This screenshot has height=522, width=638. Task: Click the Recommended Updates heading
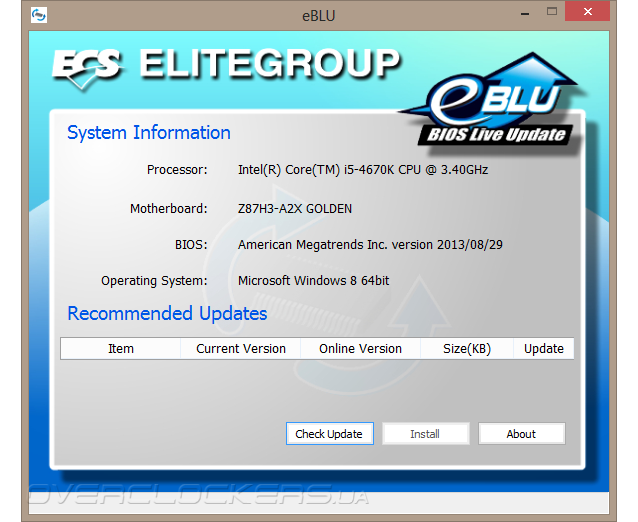point(167,314)
